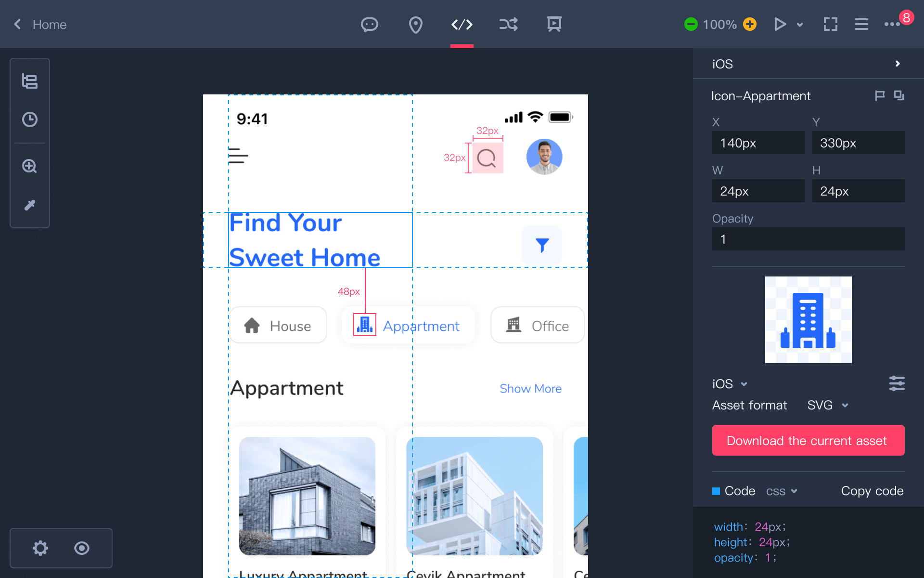924x578 pixels.
Task: Click the apartment asset preview thumbnail
Action: (x=808, y=320)
